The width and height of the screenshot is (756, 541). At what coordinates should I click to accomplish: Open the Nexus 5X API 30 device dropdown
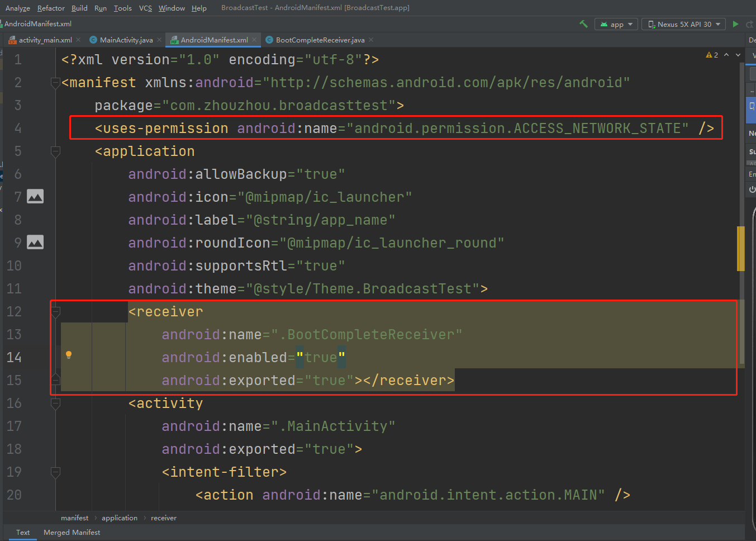coord(683,24)
